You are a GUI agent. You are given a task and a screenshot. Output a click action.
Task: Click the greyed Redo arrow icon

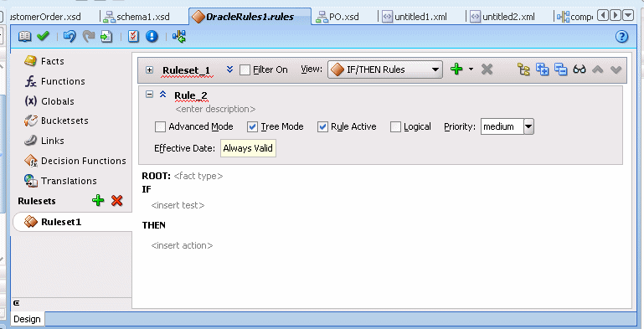coord(89,37)
